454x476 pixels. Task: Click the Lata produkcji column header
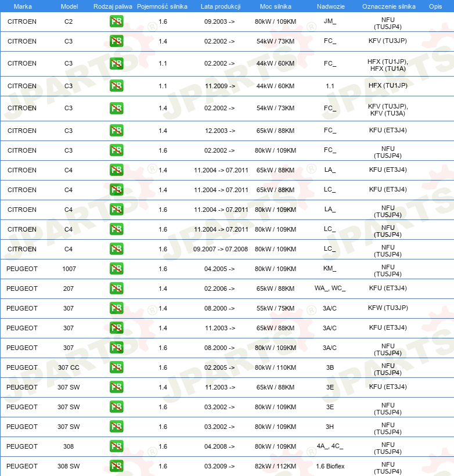click(x=221, y=6)
